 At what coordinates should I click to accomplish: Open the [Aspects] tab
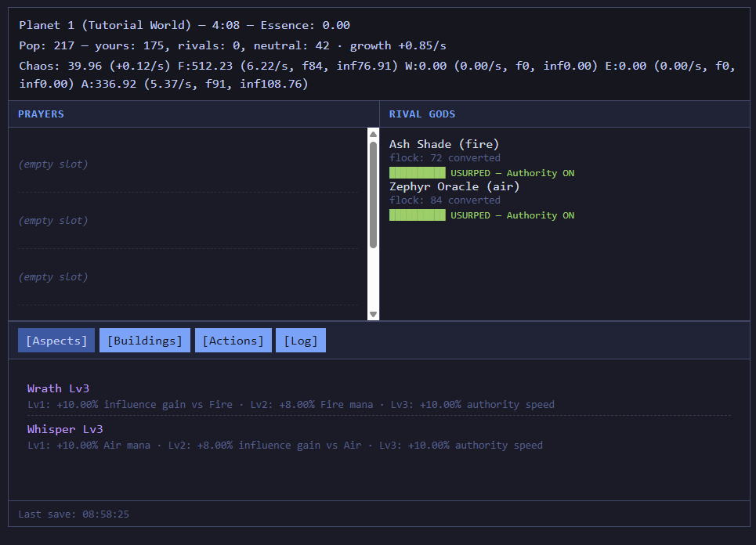click(56, 340)
